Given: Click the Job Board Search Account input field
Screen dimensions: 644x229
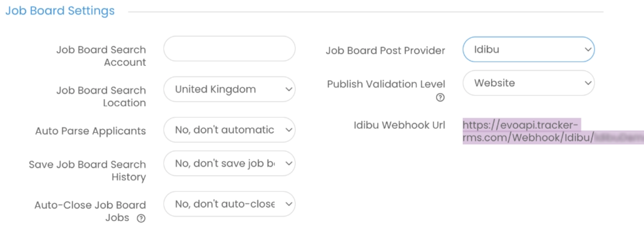Looking at the screenshot, I should coord(229,48).
